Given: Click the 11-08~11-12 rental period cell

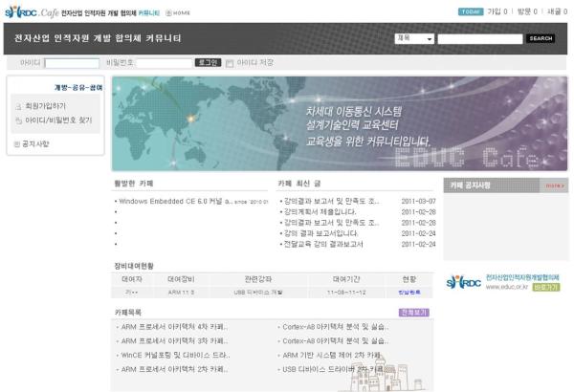Looking at the screenshot, I should [x=346, y=293].
